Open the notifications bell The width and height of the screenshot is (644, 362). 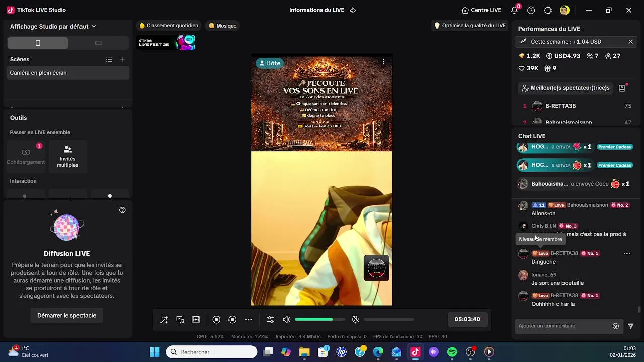coord(514,10)
